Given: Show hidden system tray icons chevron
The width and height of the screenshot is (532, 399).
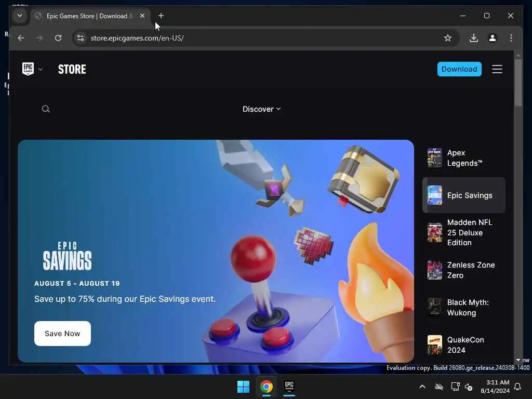Looking at the screenshot, I should coord(422,387).
